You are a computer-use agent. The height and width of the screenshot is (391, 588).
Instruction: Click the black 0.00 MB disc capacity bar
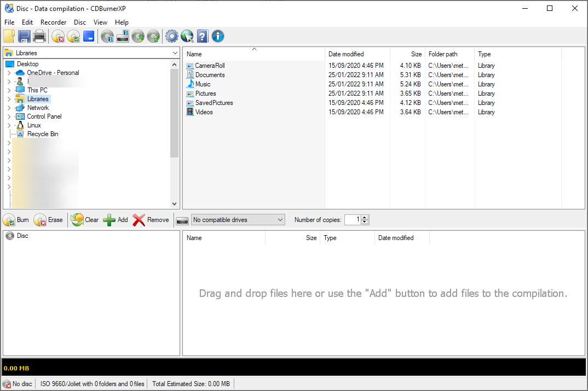coord(293,367)
